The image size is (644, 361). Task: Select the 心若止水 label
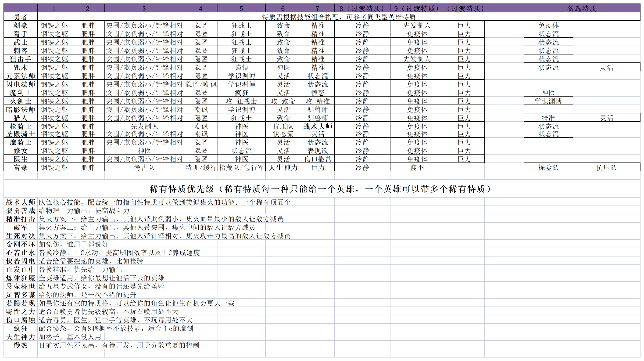(21, 253)
